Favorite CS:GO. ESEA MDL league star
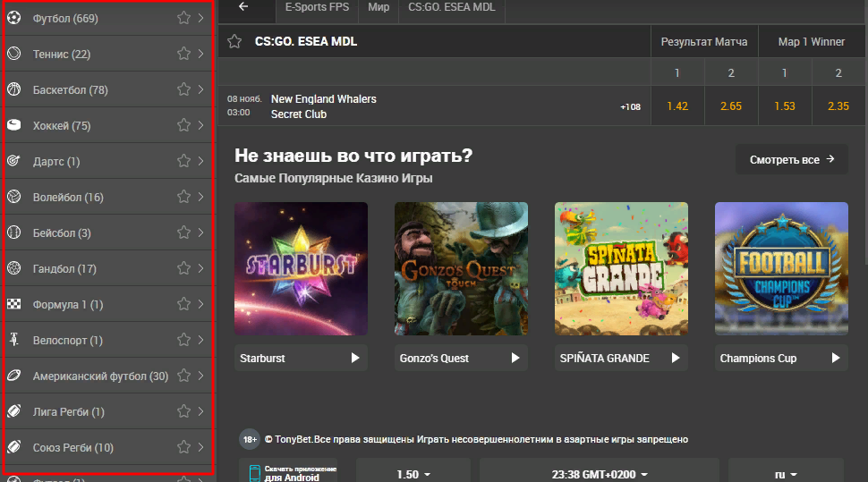Image resolution: width=868 pixels, height=482 pixels. (x=234, y=41)
